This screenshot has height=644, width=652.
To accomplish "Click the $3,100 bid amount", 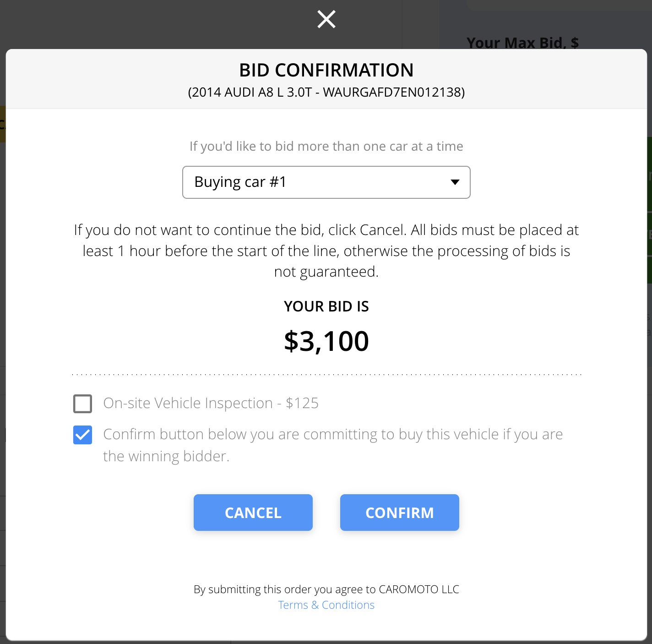I will pyautogui.click(x=326, y=341).
